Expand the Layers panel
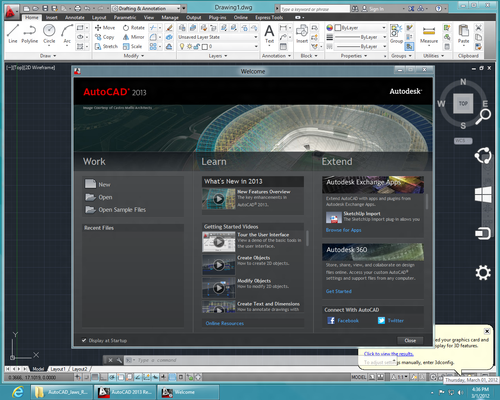 point(218,56)
